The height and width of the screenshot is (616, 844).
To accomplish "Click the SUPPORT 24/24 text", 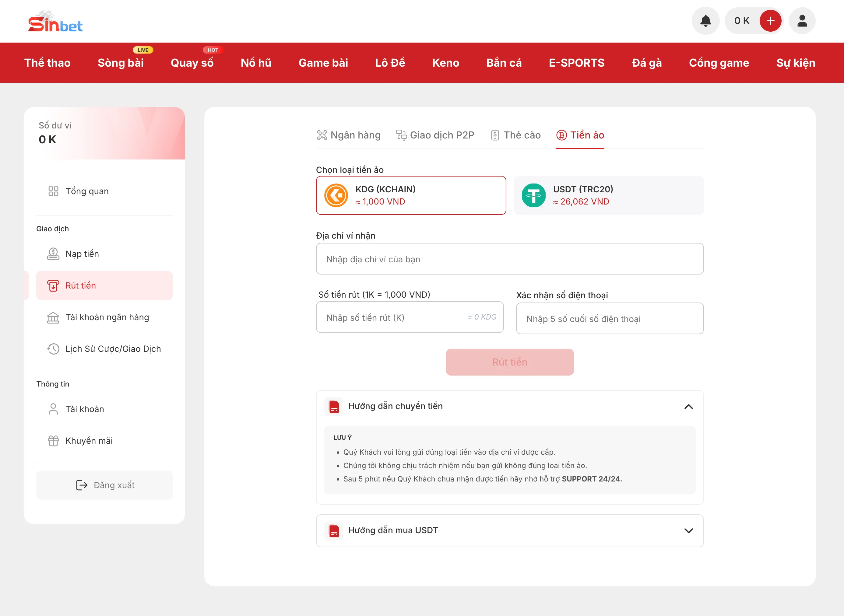I will (592, 479).
